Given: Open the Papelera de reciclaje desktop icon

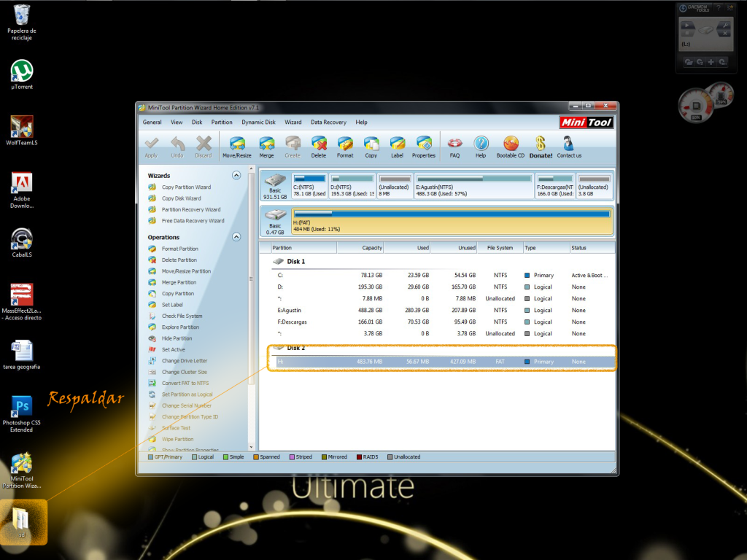Looking at the screenshot, I should (x=21, y=22).
